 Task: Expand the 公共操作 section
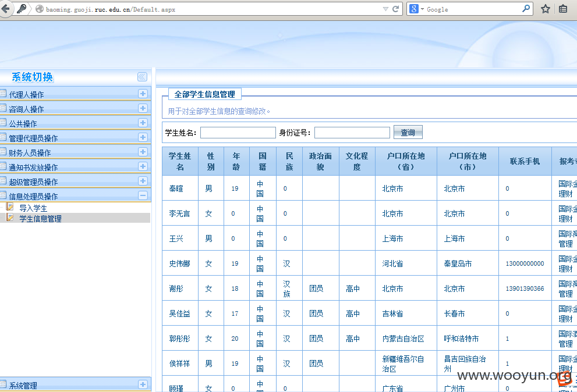pyautogui.click(x=143, y=123)
